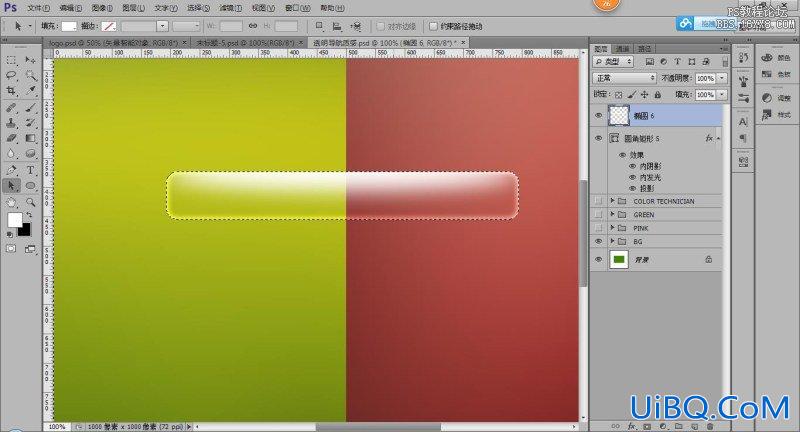Open the layer opacity dropdown arrow
The width and height of the screenshot is (800, 432).
coord(722,78)
